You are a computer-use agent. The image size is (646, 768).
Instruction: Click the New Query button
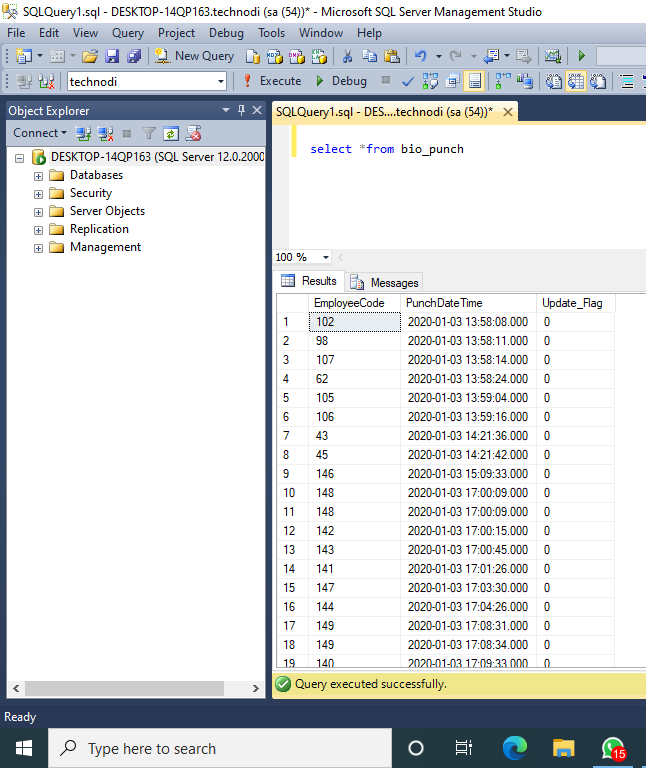194,56
